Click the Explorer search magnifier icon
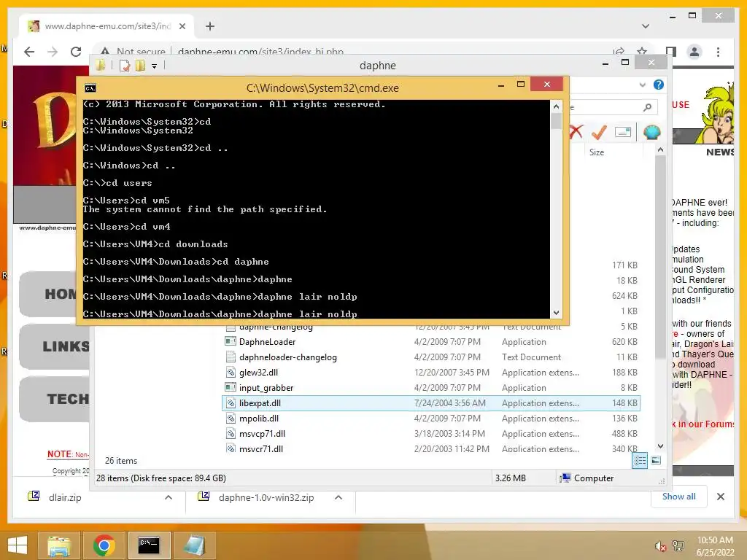 coord(647,107)
